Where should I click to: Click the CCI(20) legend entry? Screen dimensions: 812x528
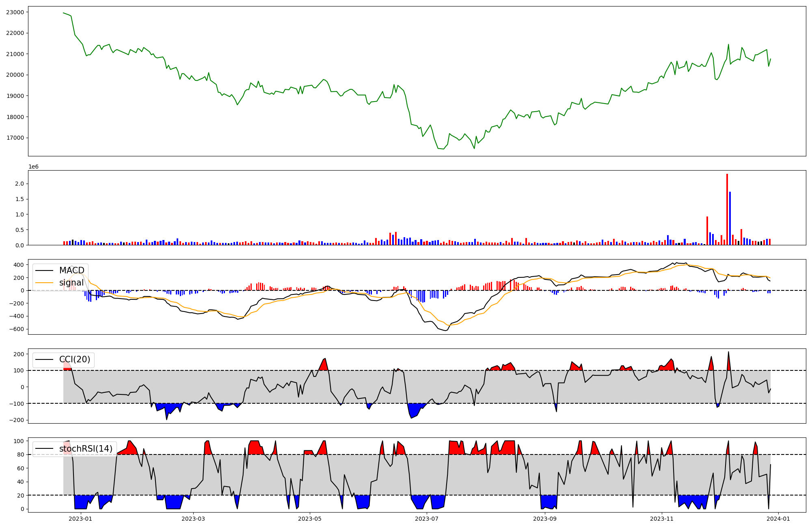click(75, 359)
